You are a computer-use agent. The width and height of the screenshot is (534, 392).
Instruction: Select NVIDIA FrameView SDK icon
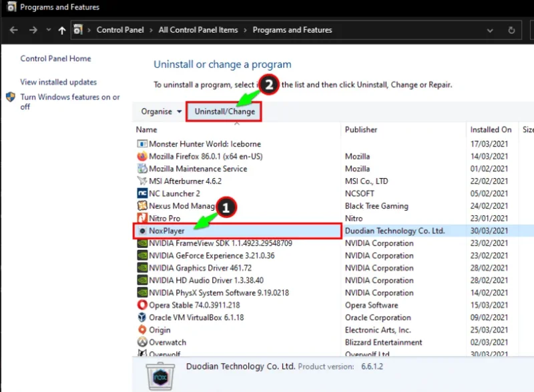(142, 243)
